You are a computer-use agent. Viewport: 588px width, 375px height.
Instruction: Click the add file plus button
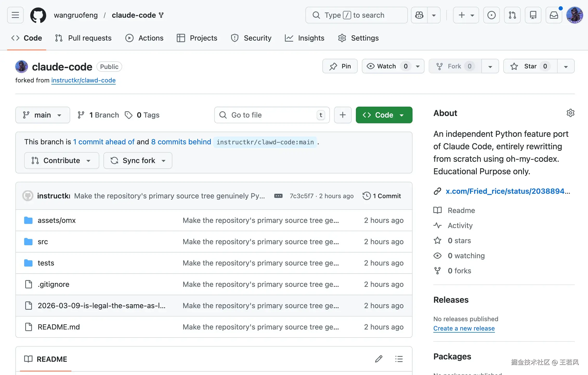(343, 115)
